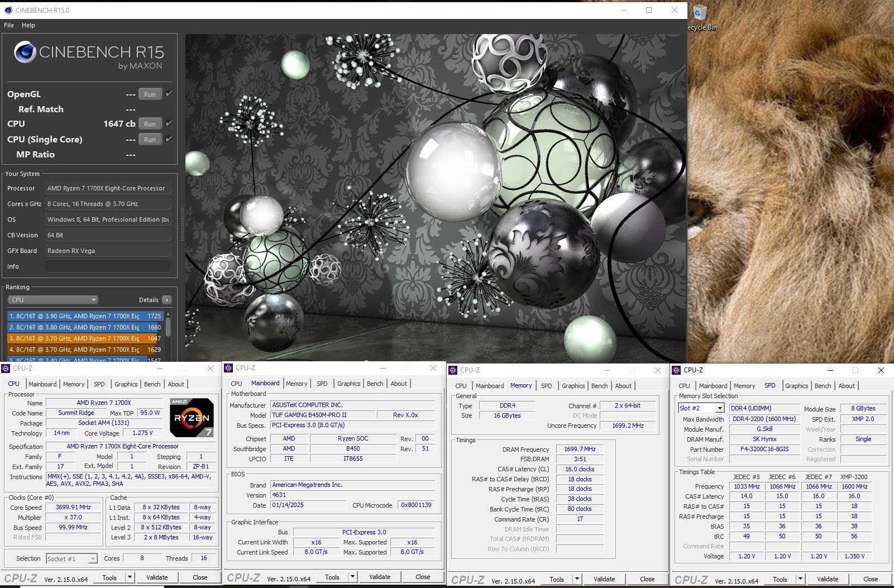Expand Tools dropdown arrow in Mainboard window

(x=352, y=577)
